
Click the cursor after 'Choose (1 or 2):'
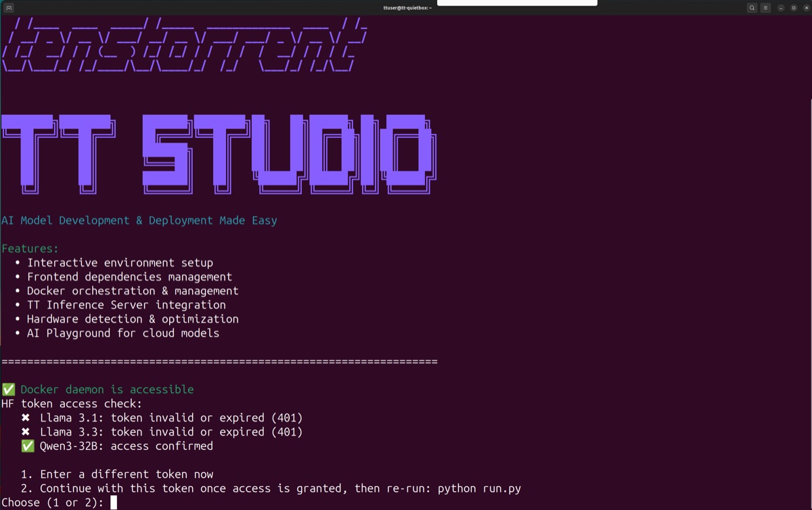coord(114,503)
